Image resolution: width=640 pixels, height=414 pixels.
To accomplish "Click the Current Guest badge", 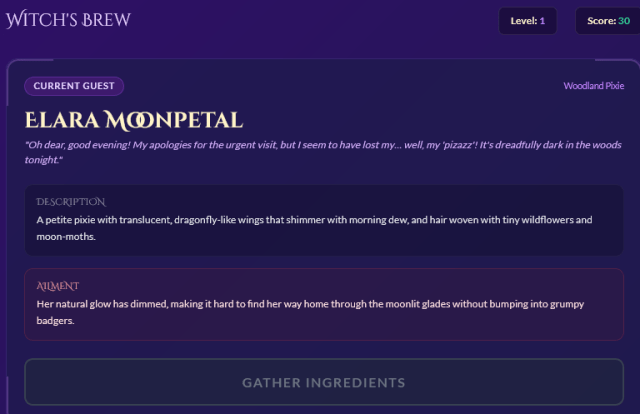I will (74, 86).
